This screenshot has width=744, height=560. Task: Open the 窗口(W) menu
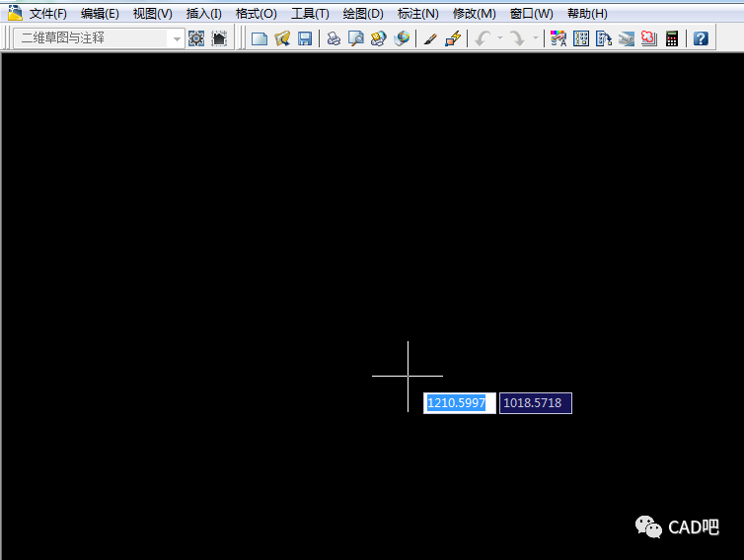(532, 13)
